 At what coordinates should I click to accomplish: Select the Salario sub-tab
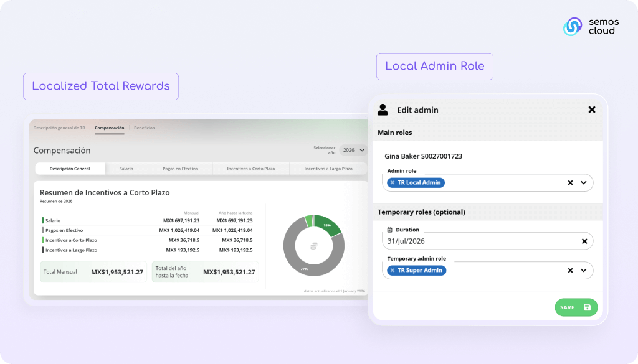pos(126,169)
